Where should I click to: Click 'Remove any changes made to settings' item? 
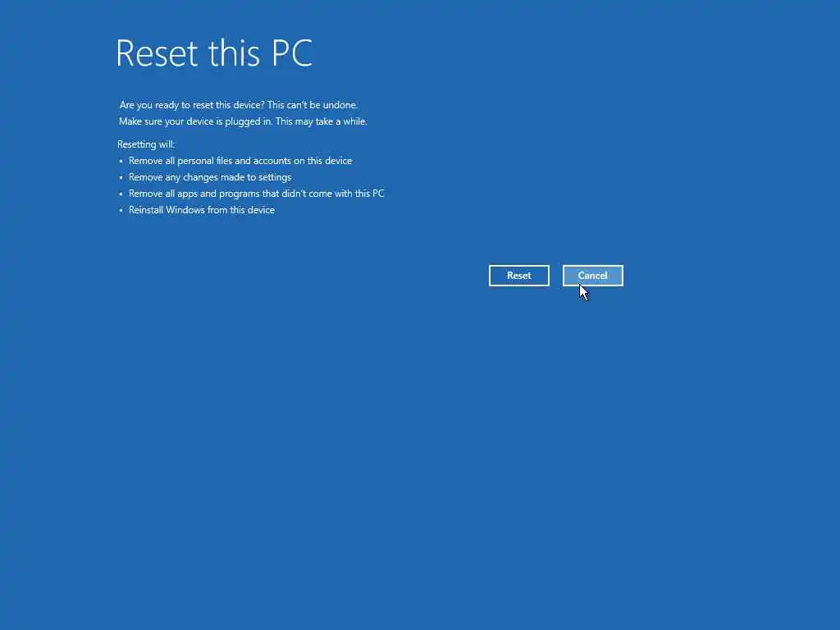[x=209, y=177]
